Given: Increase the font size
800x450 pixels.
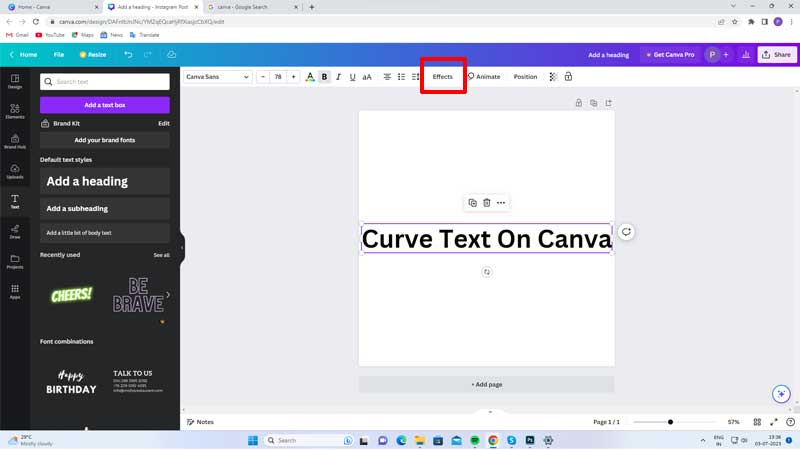Looking at the screenshot, I should coord(293,77).
